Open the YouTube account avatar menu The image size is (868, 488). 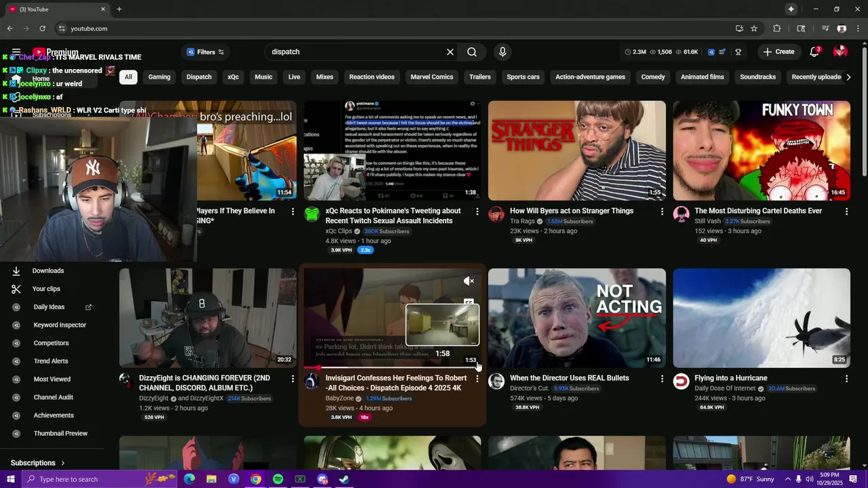tap(840, 52)
